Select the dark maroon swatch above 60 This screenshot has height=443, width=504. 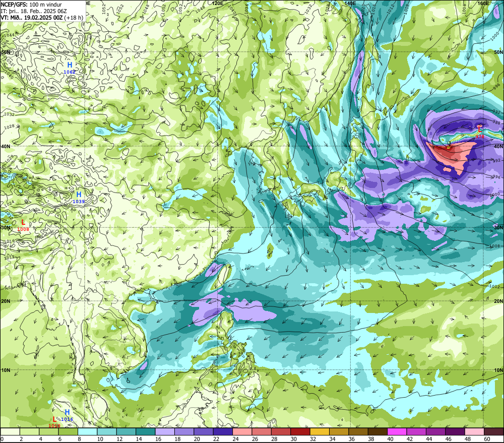coord(493,431)
